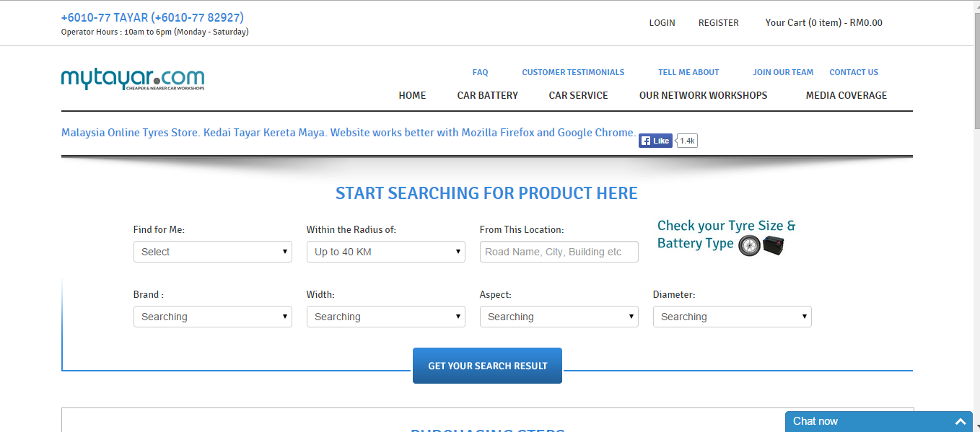Click the REGISTER link
Viewport: 980px width, 432px height.
coord(719,23)
